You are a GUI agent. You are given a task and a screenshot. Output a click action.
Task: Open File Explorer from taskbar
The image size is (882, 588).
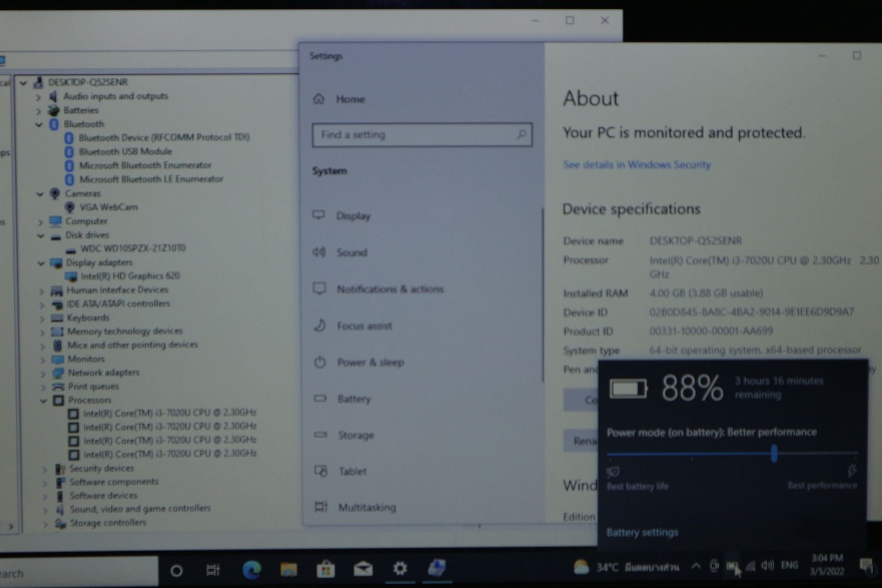[x=288, y=569]
